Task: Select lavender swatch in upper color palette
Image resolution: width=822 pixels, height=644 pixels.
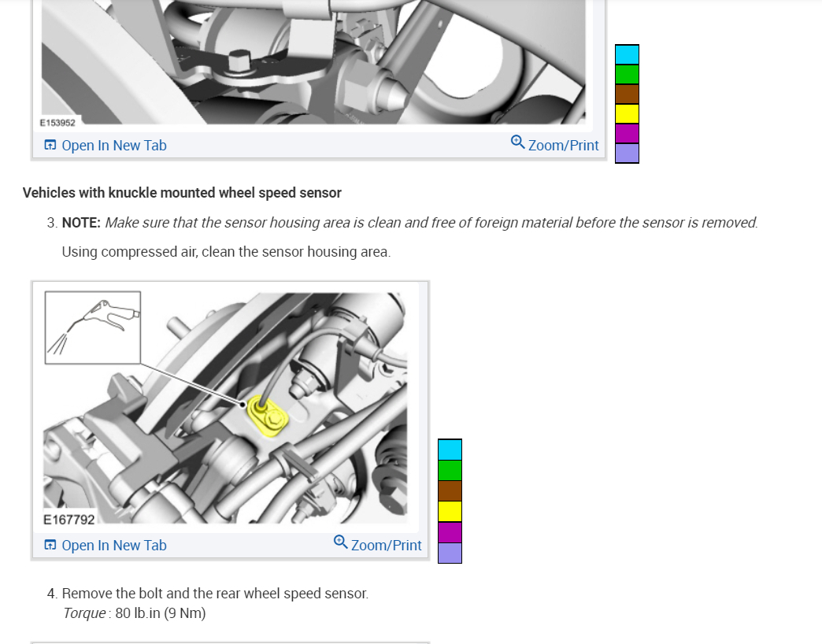Action: (x=627, y=153)
